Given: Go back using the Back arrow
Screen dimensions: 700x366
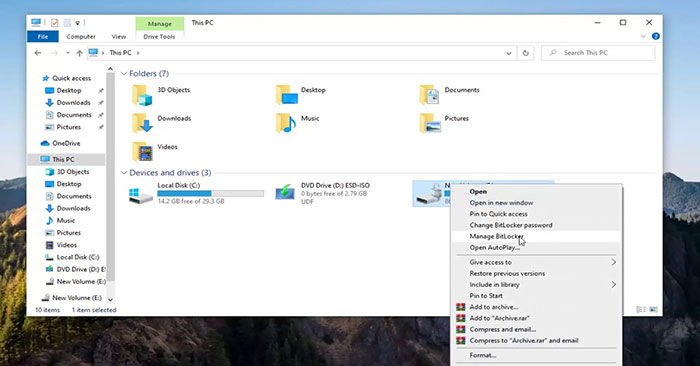Looking at the screenshot, I should tap(38, 53).
